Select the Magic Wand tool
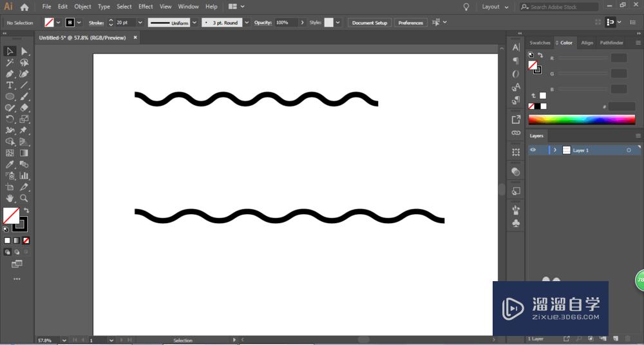644x345 pixels. pyautogui.click(x=10, y=63)
